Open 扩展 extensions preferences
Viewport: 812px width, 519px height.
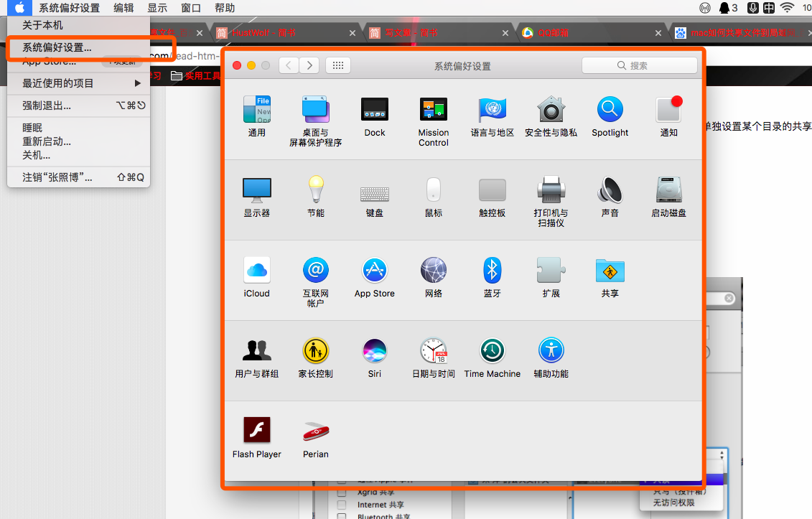pos(551,277)
